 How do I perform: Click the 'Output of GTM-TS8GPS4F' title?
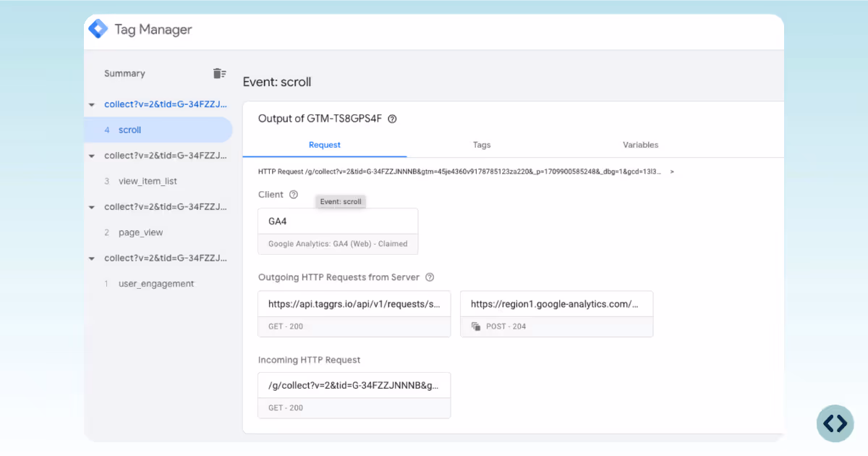tap(320, 119)
